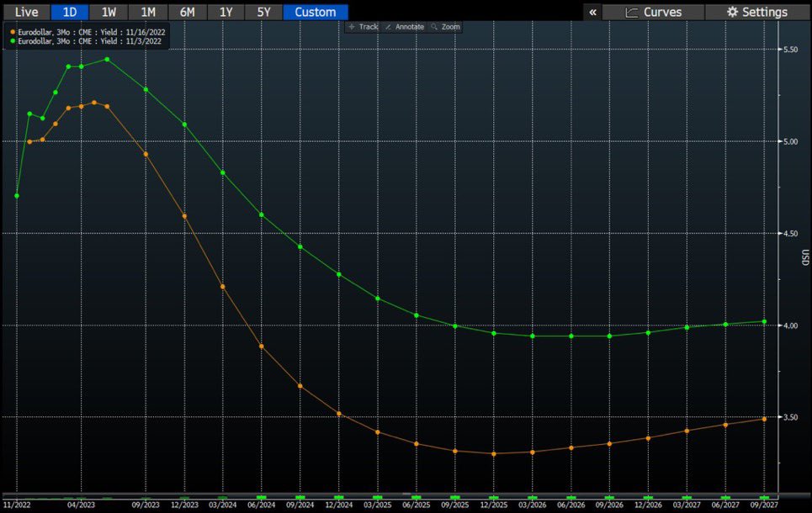Click orange curve end point at 09/2027
Viewport: 812px width, 513px height.
pyautogui.click(x=764, y=420)
